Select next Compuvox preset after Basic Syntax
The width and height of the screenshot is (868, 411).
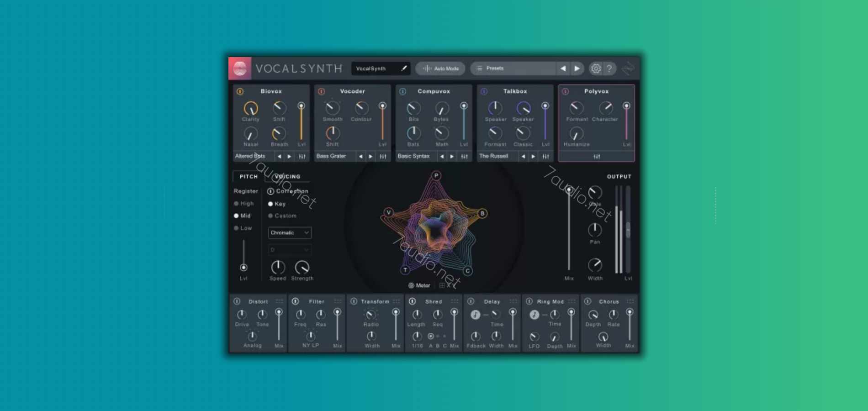click(452, 156)
